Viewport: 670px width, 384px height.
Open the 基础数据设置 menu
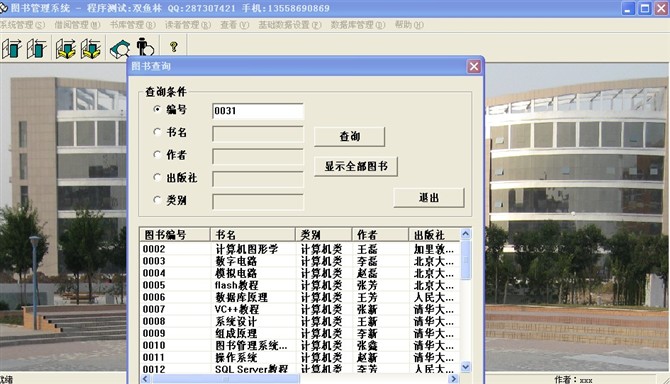tap(290, 25)
